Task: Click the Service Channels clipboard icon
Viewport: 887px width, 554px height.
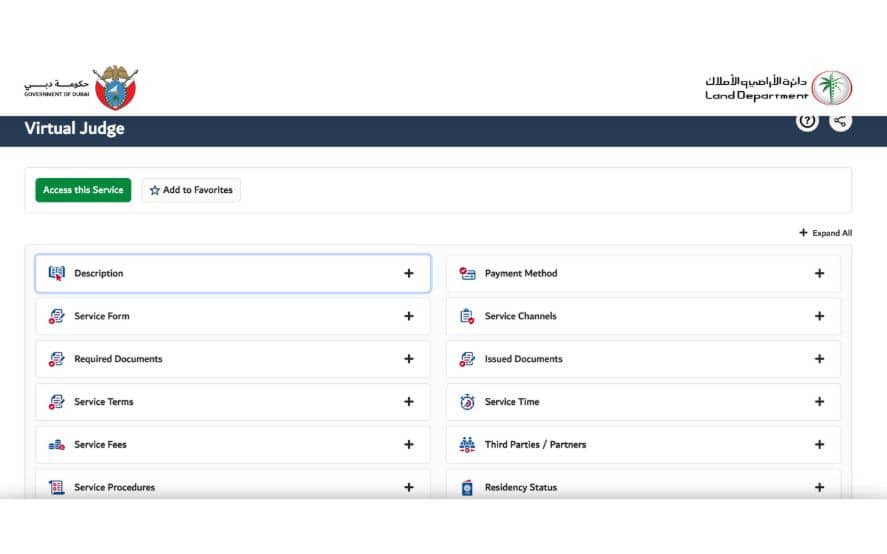Action: point(467,316)
